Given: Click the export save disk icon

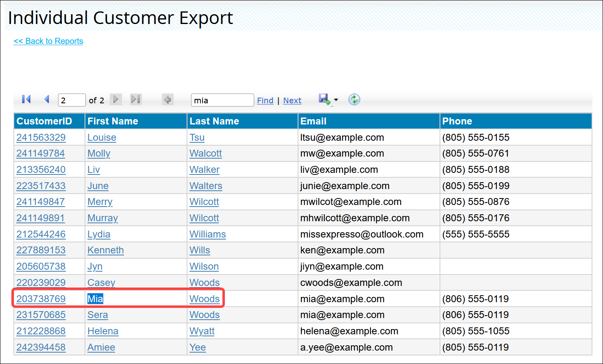Looking at the screenshot, I should click(x=324, y=99).
